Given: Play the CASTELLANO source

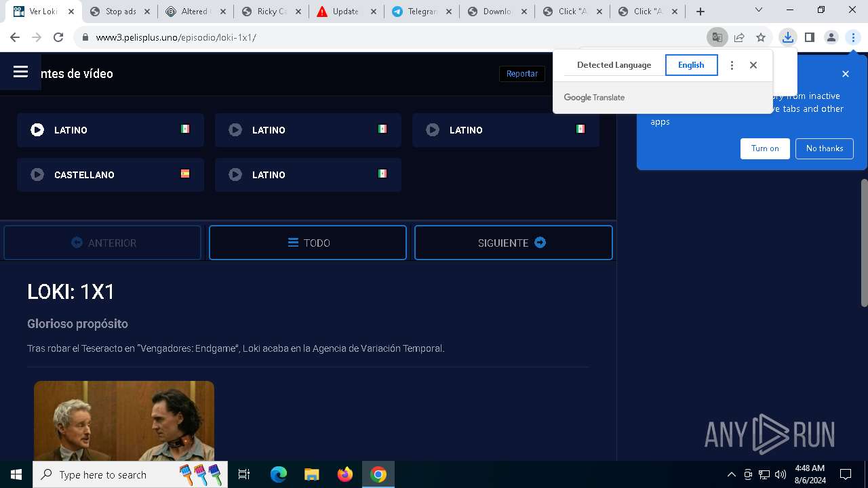Looking at the screenshot, I should click(111, 175).
